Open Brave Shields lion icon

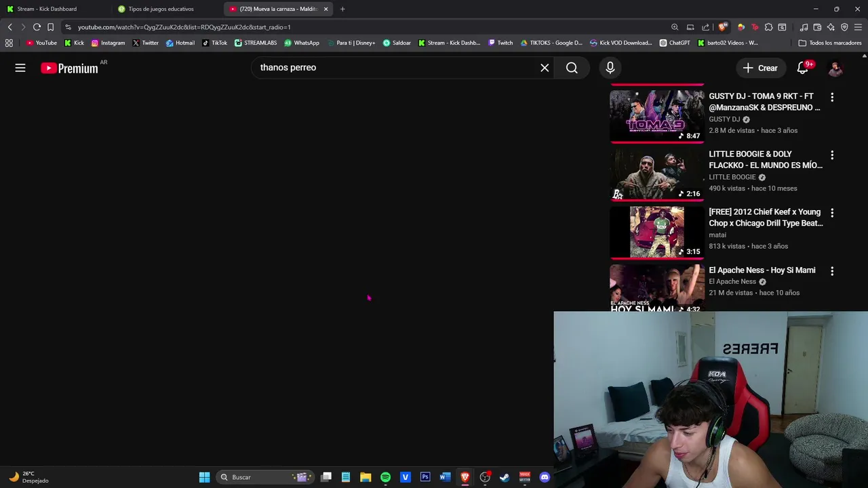(x=723, y=27)
